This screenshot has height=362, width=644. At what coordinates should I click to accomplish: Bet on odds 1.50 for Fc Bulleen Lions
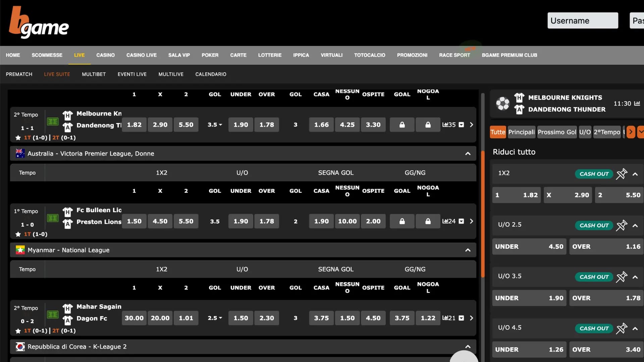[x=134, y=221]
